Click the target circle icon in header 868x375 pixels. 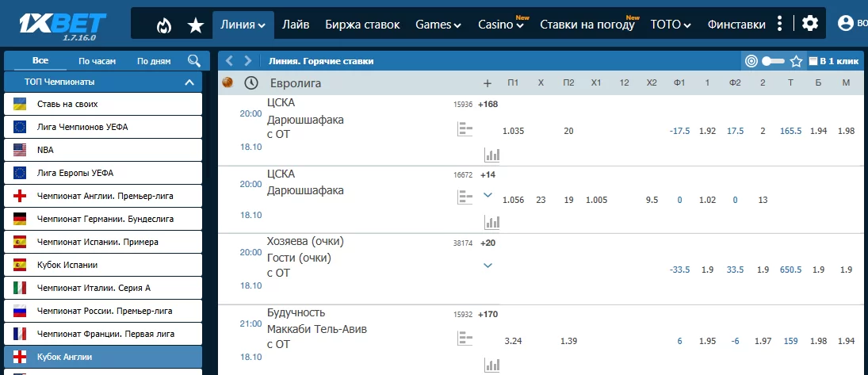[x=751, y=61]
